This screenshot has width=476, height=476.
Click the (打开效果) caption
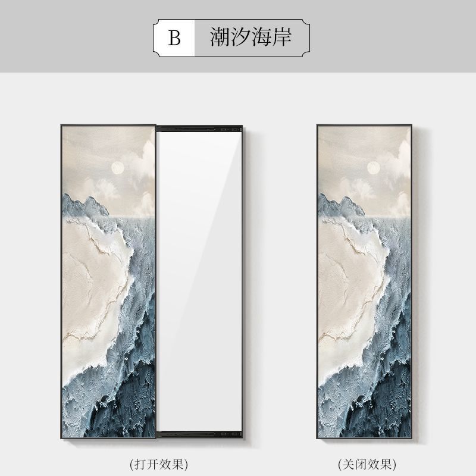click(x=159, y=465)
